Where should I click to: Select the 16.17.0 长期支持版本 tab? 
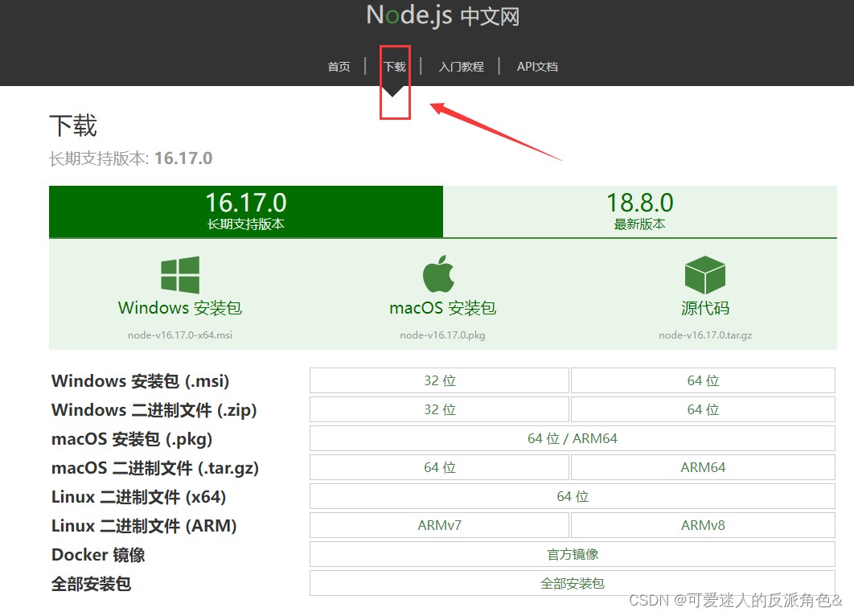pos(245,211)
